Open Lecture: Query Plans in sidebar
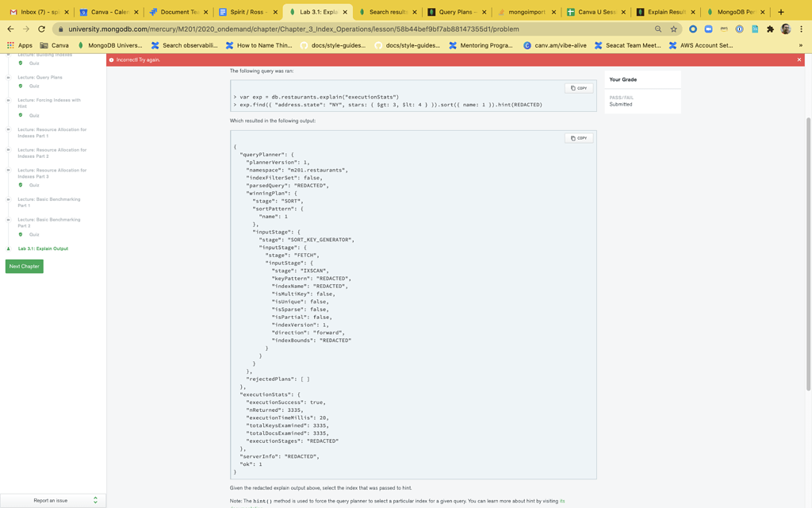This screenshot has width=812, height=508. click(x=40, y=77)
